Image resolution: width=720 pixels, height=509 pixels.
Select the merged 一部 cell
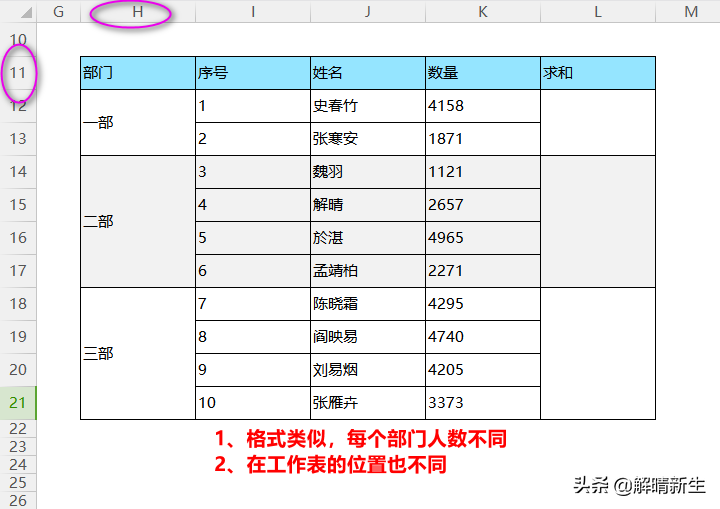[x=138, y=122]
